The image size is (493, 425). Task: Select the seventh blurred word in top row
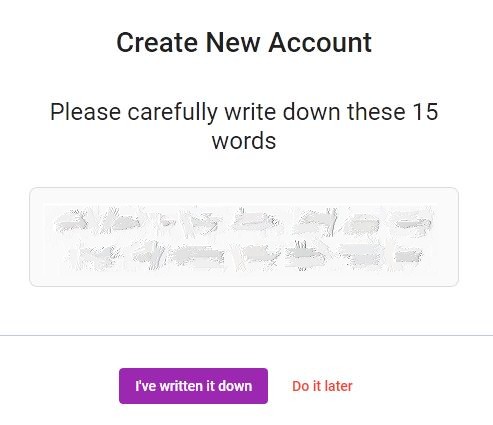pyautogui.click(x=362, y=223)
